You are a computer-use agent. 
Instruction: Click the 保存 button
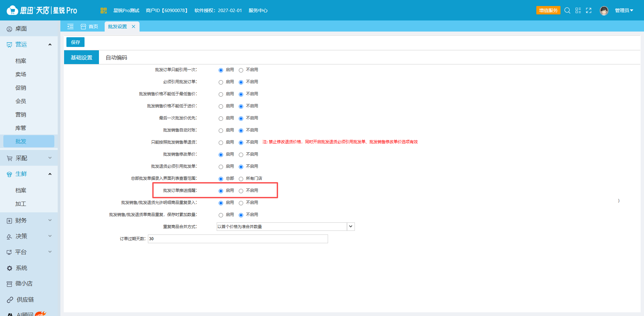pyautogui.click(x=75, y=42)
